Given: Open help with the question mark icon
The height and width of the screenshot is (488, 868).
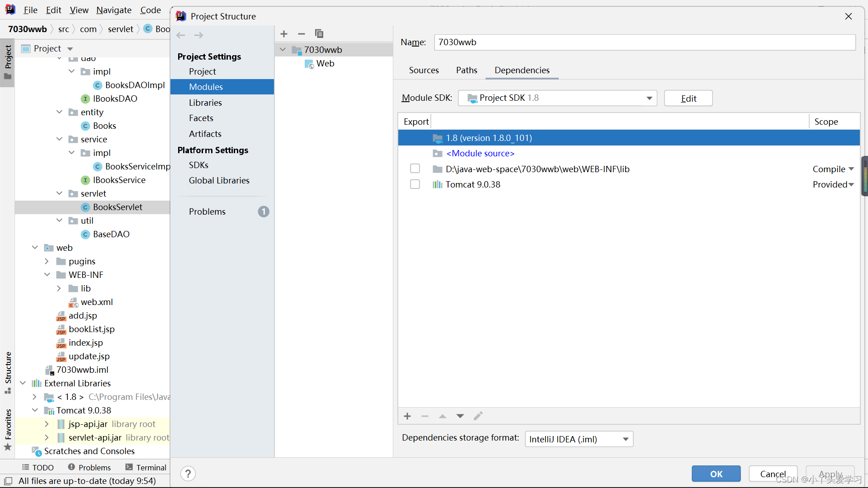Looking at the screenshot, I should coord(188,474).
